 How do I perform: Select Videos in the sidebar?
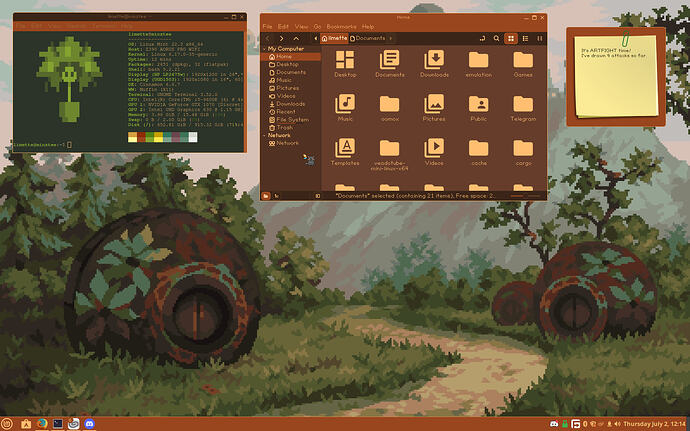coord(291,96)
